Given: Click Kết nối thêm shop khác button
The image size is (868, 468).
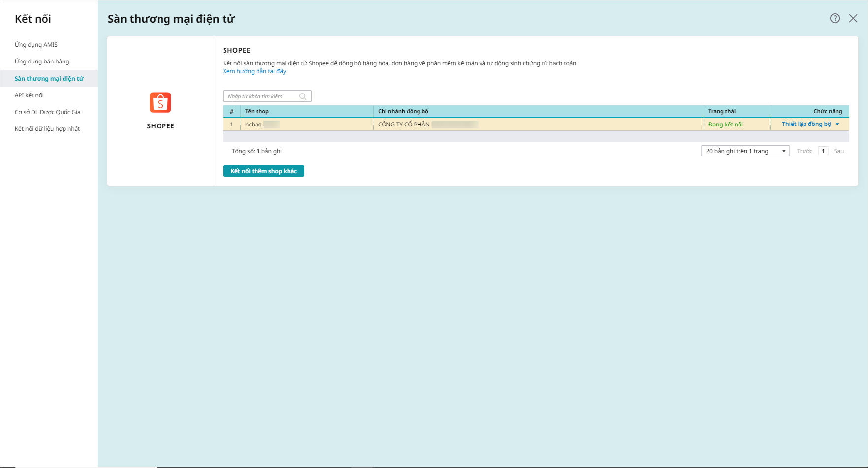Looking at the screenshot, I should tap(263, 171).
